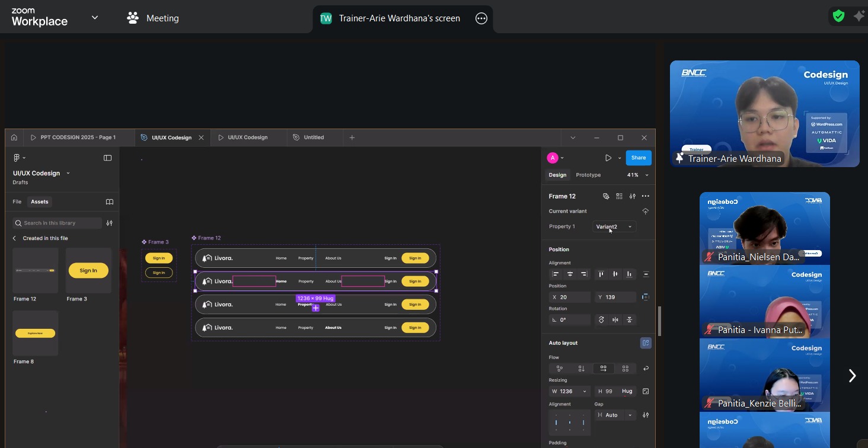
Task: Click the align left icon
Action: 556,274
